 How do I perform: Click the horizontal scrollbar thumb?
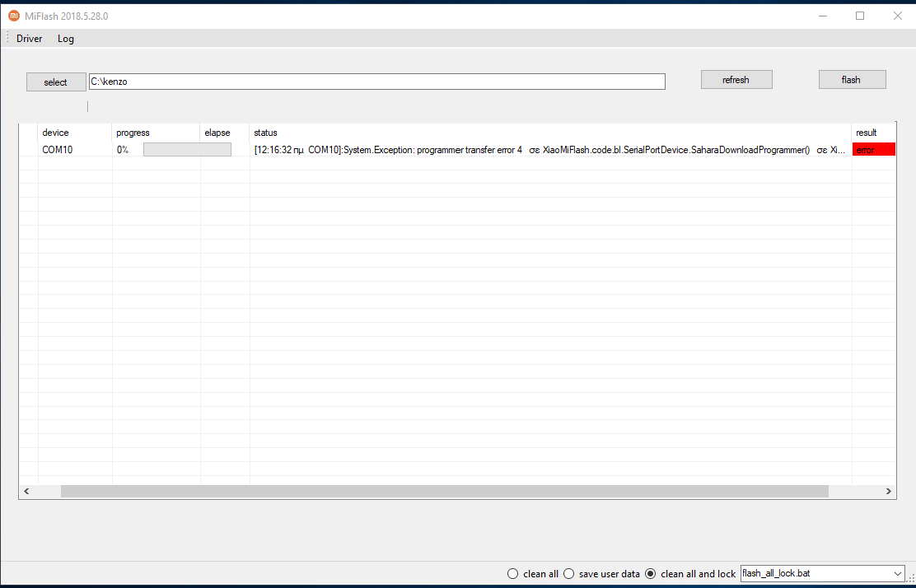(x=445, y=491)
